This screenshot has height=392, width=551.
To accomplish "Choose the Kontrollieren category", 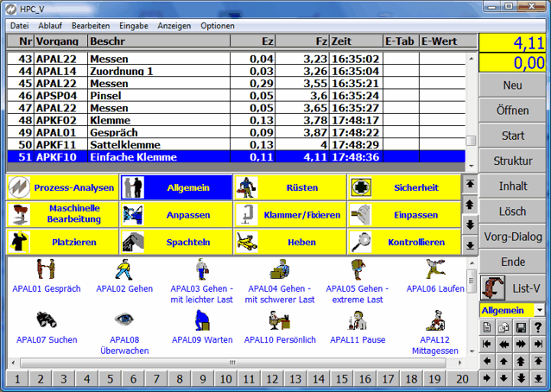I will pyautogui.click(x=403, y=243).
